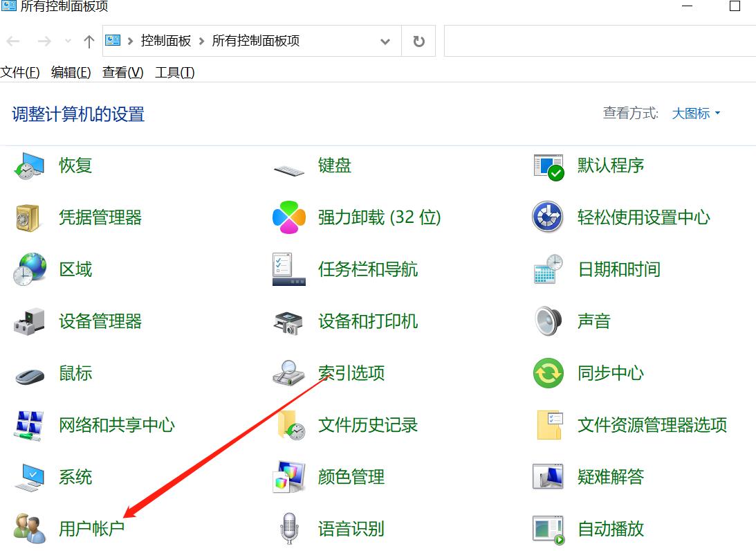Open 轻松使用设置中心 icon
Viewport: 756px width, 551px height.
click(548, 217)
